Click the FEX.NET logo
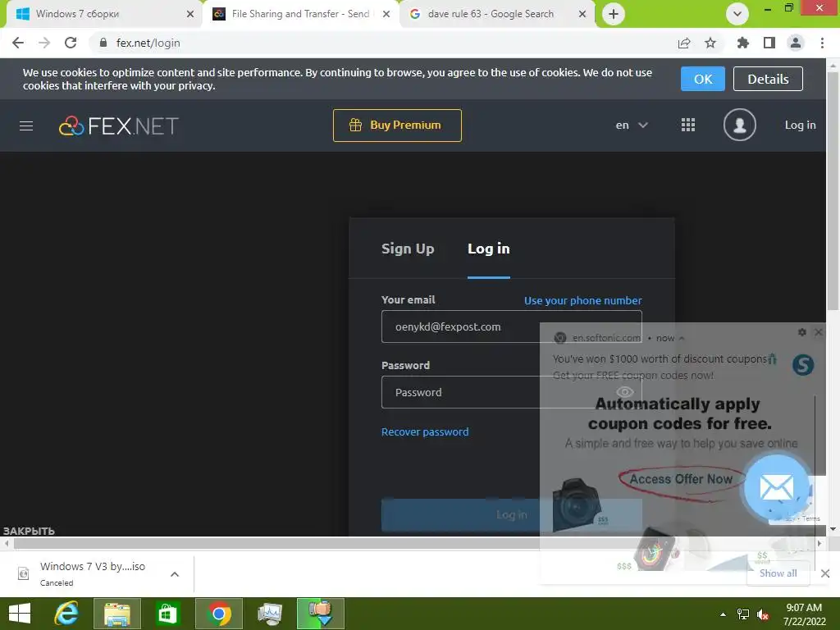Screen dimensions: 840x630 (118, 126)
